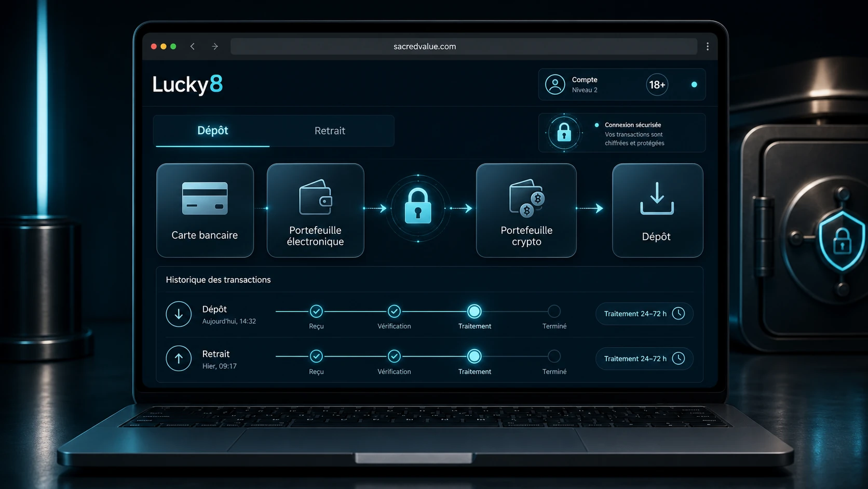
Task: Select the Terminé step on Dépôt row
Action: (x=554, y=311)
